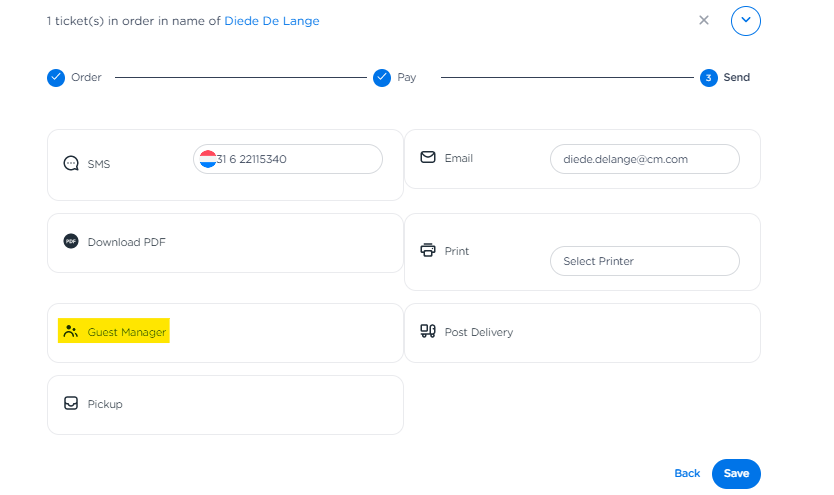
Task: Click the Post Delivery truck icon
Action: 428,331
